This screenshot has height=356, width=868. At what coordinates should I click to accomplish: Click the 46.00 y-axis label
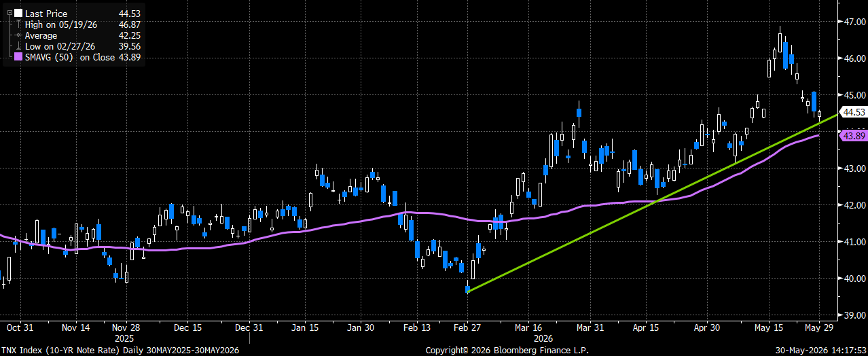coord(854,58)
